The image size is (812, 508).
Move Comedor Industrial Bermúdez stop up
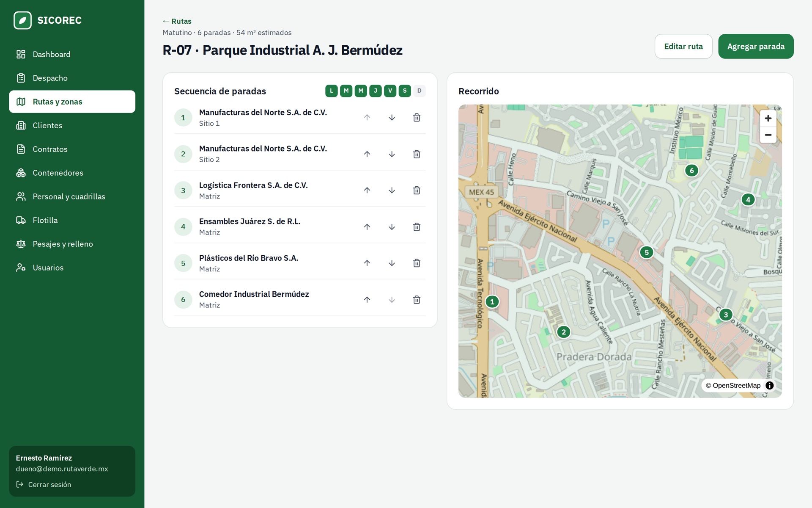pos(367,300)
